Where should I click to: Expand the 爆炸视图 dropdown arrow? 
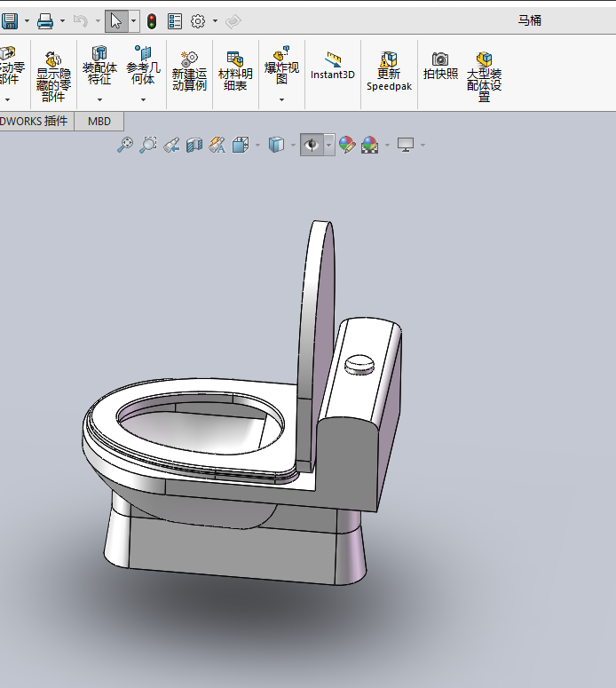(x=281, y=99)
